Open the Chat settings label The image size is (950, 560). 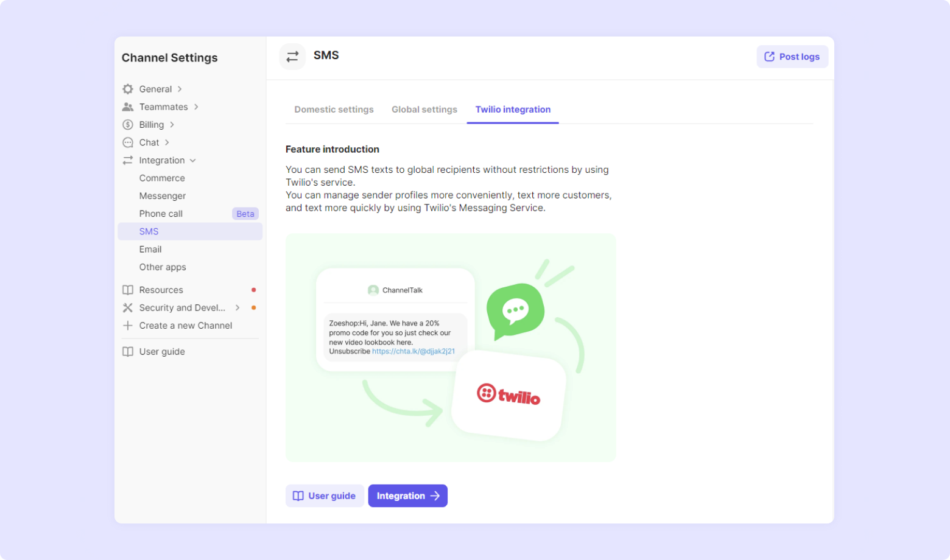click(x=149, y=142)
